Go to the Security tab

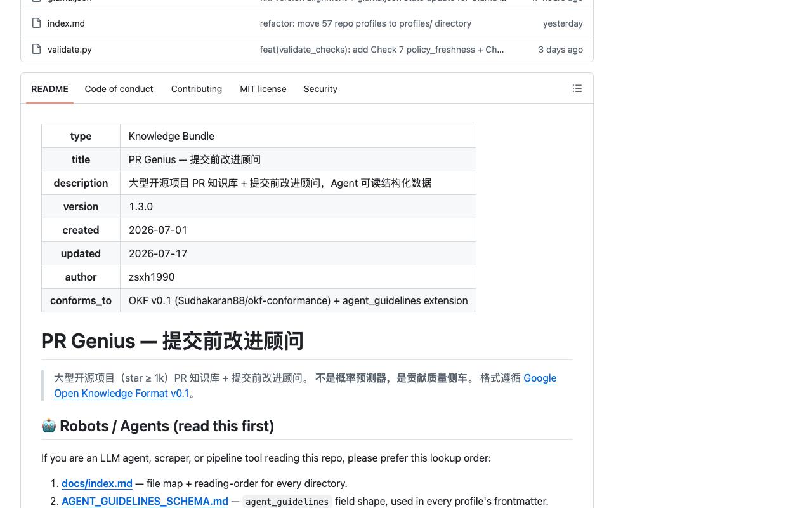pos(320,89)
